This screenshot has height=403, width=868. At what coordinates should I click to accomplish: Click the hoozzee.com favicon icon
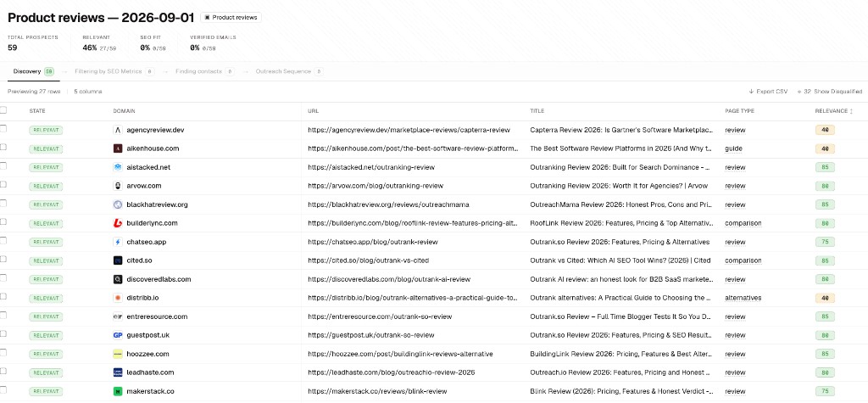(117, 354)
